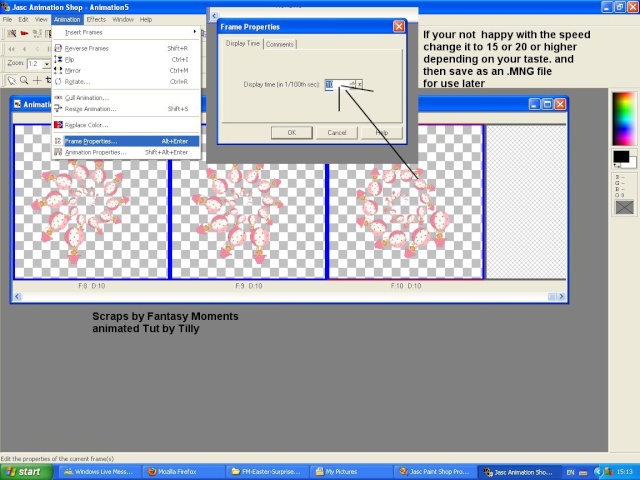Viewport: 640px width, 480px height.
Task: Click the red Banner Wizard toolbar icon
Action: 24,33
